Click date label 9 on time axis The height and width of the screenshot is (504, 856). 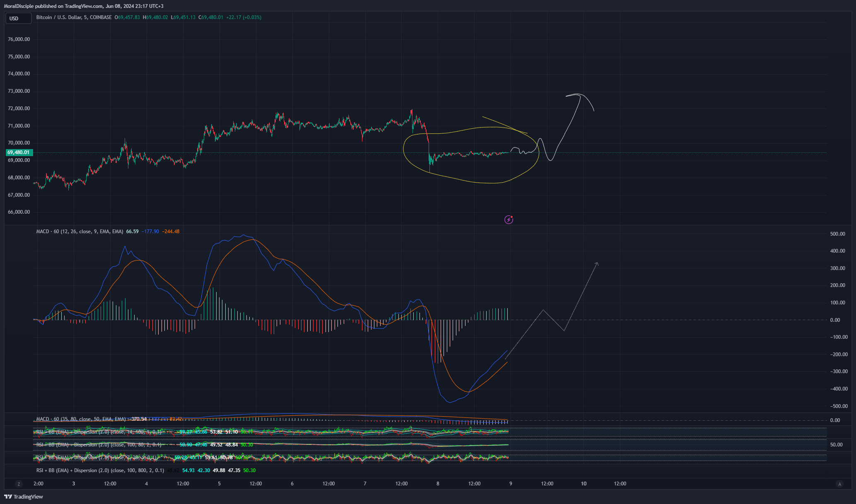click(511, 484)
